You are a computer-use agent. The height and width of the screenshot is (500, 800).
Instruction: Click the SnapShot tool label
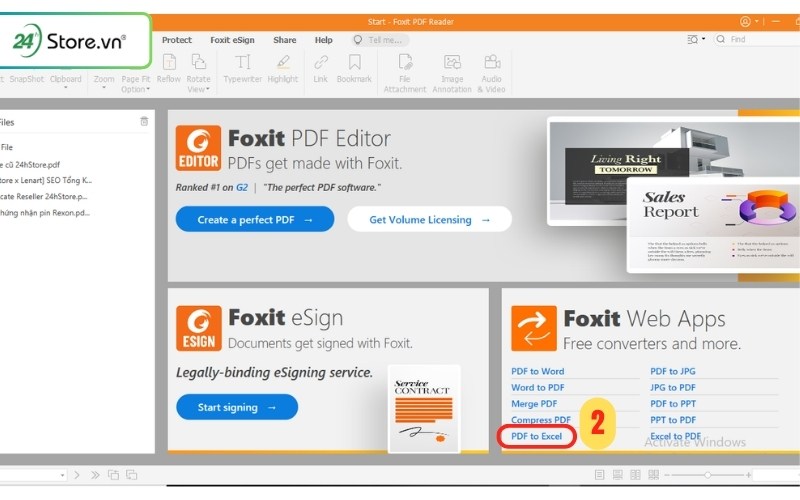coord(27,79)
